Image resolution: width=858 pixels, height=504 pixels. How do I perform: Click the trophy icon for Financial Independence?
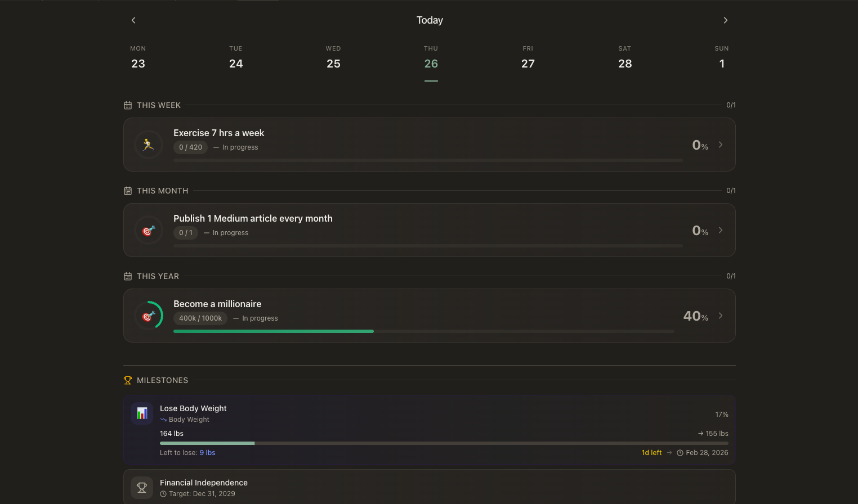pyautogui.click(x=142, y=488)
